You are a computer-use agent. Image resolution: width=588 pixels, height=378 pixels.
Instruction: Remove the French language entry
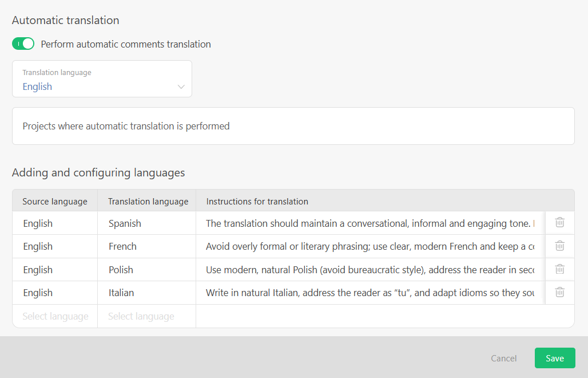[559, 246]
